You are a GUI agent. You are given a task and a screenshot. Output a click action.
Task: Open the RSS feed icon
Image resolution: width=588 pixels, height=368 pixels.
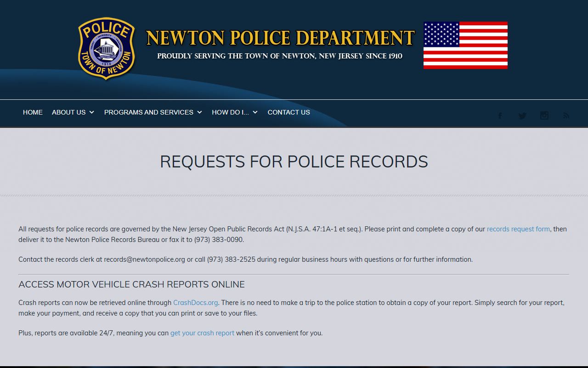566,116
